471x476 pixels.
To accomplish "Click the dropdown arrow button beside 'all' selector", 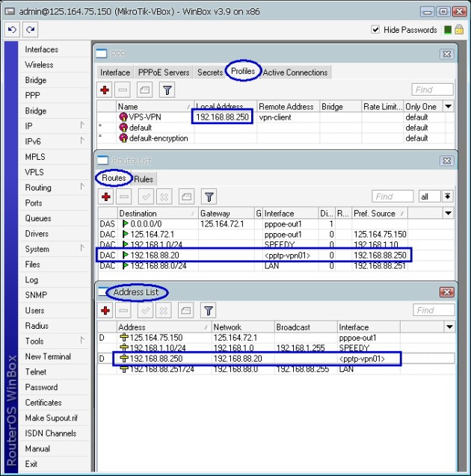I will pyautogui.click(x=447, y=197).
